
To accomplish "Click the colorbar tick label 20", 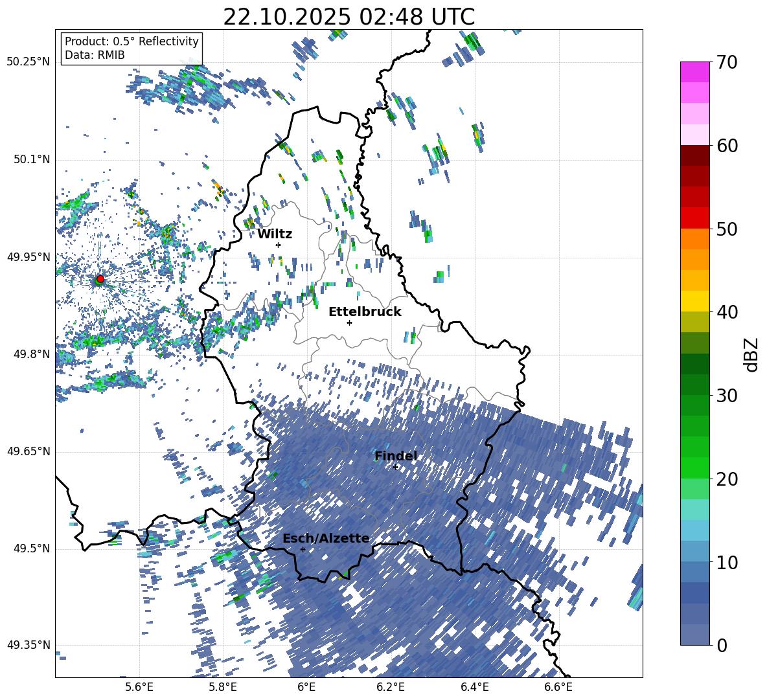I will 727,479.
